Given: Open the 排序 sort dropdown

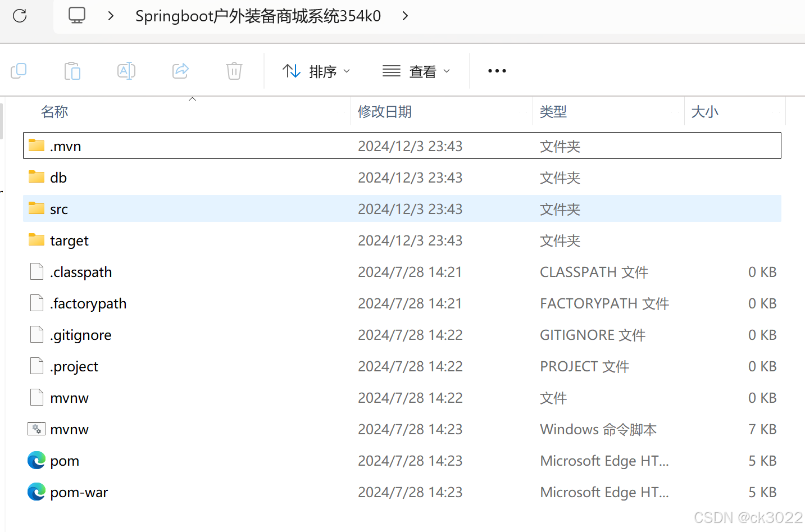Looking at the screenshot, I should 316,71.
